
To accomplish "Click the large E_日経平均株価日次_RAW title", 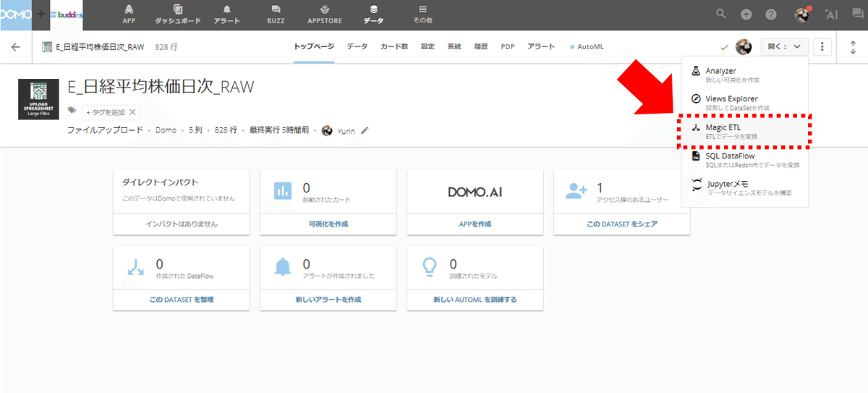I will point(161,87).
